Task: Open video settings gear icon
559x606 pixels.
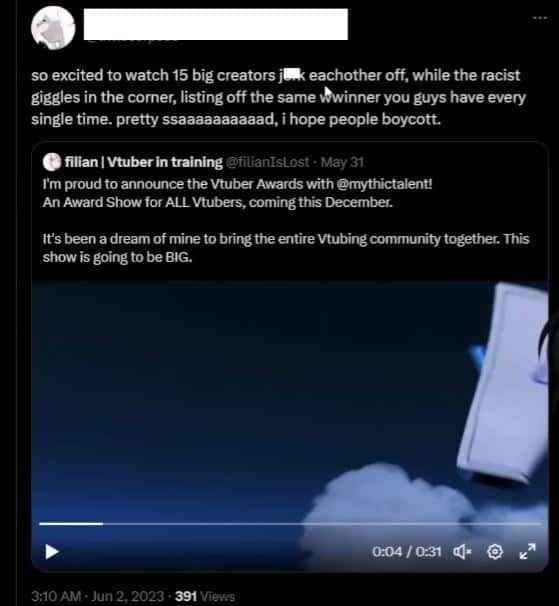Action: 495,552
